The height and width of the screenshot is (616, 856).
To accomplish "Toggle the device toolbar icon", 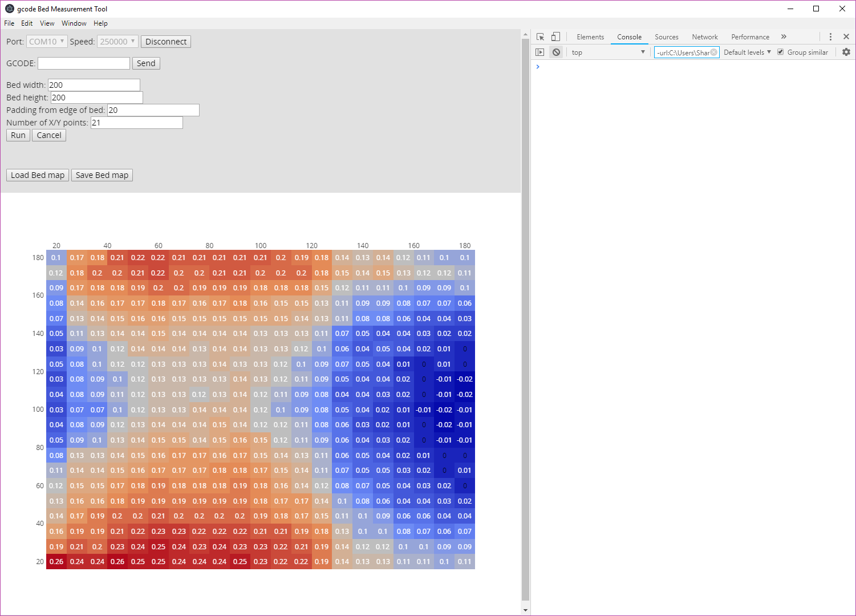I will click(555, 37).
